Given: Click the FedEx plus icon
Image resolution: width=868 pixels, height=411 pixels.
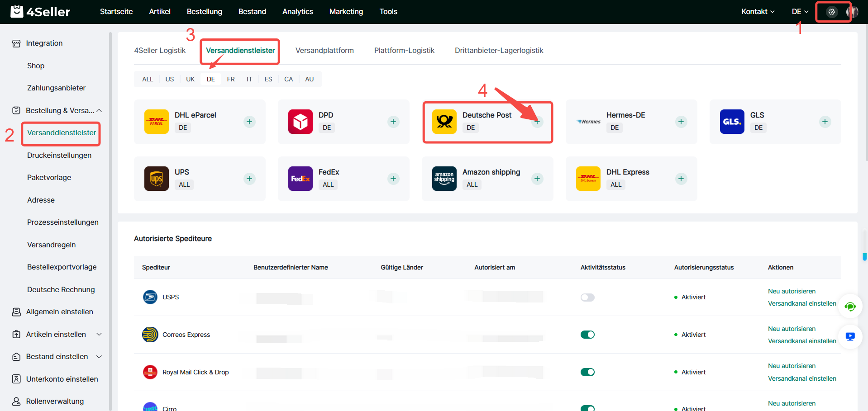Looking at the screenshot, I should [x=393, y=179].
